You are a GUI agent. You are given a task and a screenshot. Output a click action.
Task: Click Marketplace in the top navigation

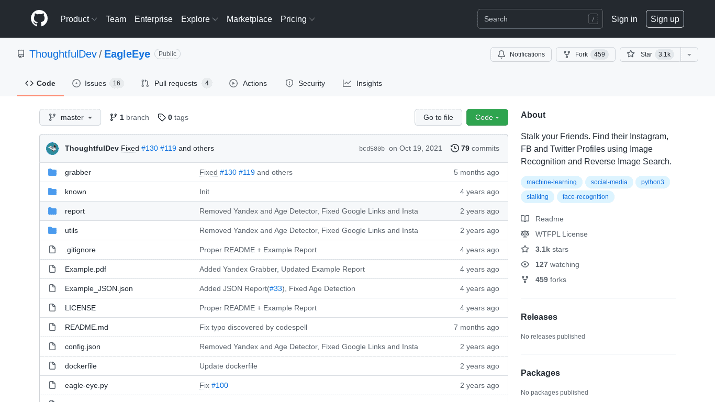tap(249, 19)
